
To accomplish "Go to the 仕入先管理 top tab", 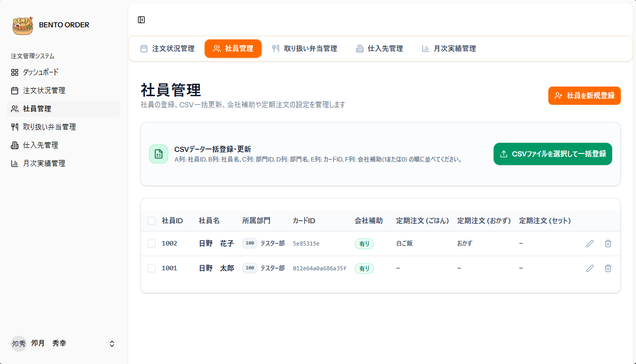I will 380,49.
